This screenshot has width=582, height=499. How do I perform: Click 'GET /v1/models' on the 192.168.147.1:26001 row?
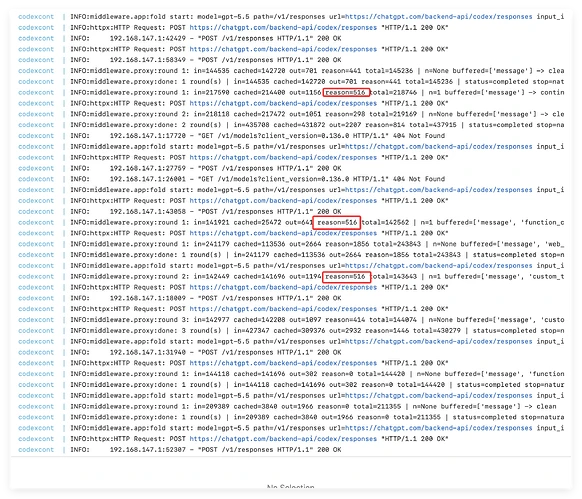point(228,179)
